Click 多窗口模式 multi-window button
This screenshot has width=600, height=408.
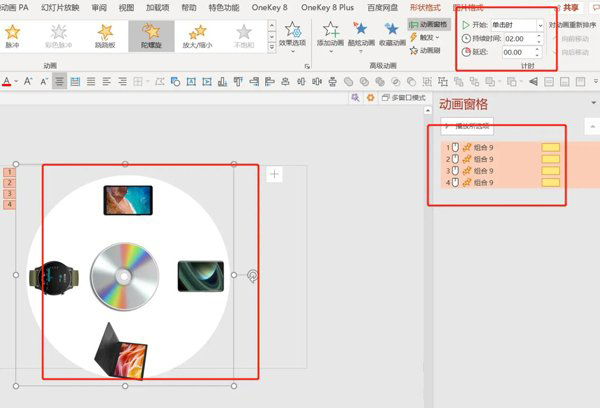coord(404,98)
